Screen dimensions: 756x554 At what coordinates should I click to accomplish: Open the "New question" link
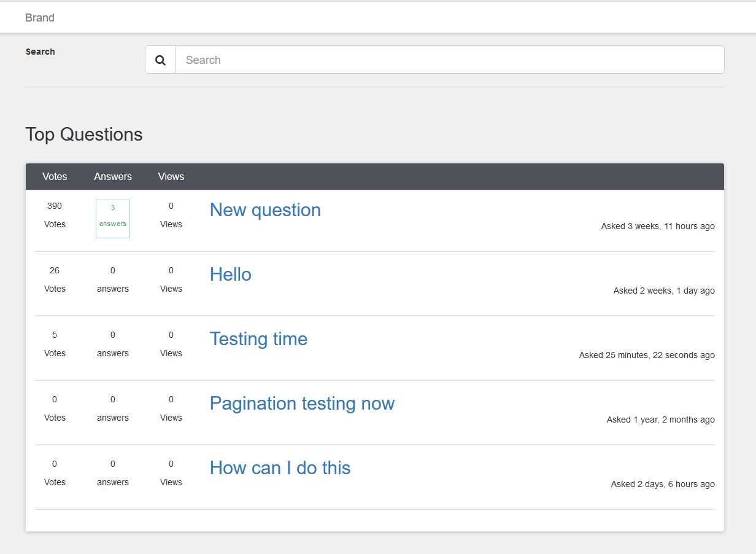tap(265, 210)
